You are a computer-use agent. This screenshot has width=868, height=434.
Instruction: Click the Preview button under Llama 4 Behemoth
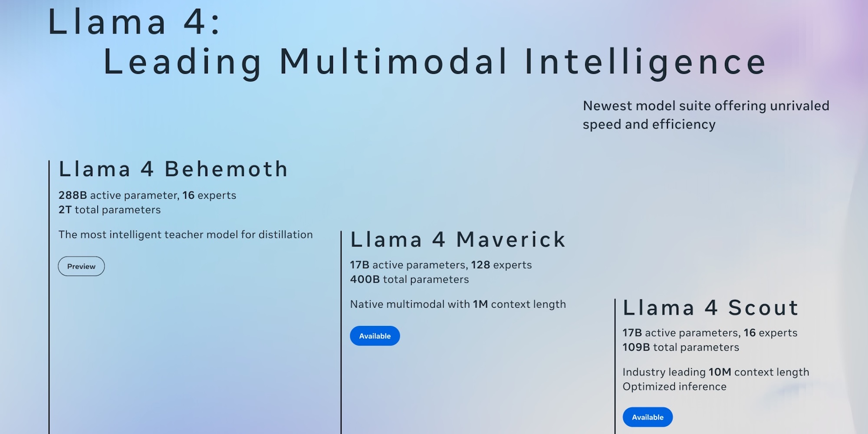coord(81,266)
